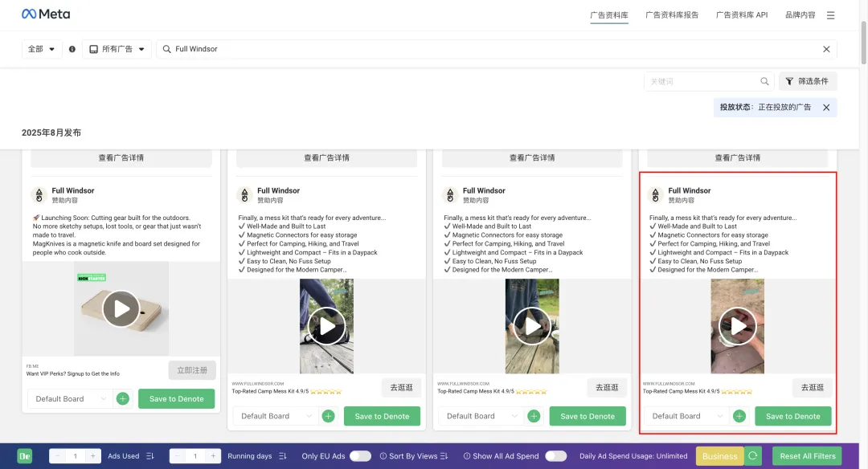Click the 'Want VIP Perks? Signup to Get the Info' text

coord(72,374)
